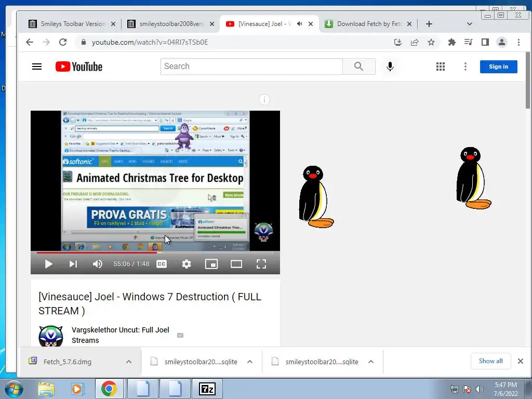View site information lock icon
This screenshot has width=532, height=399.
click(x=83, y=42)
